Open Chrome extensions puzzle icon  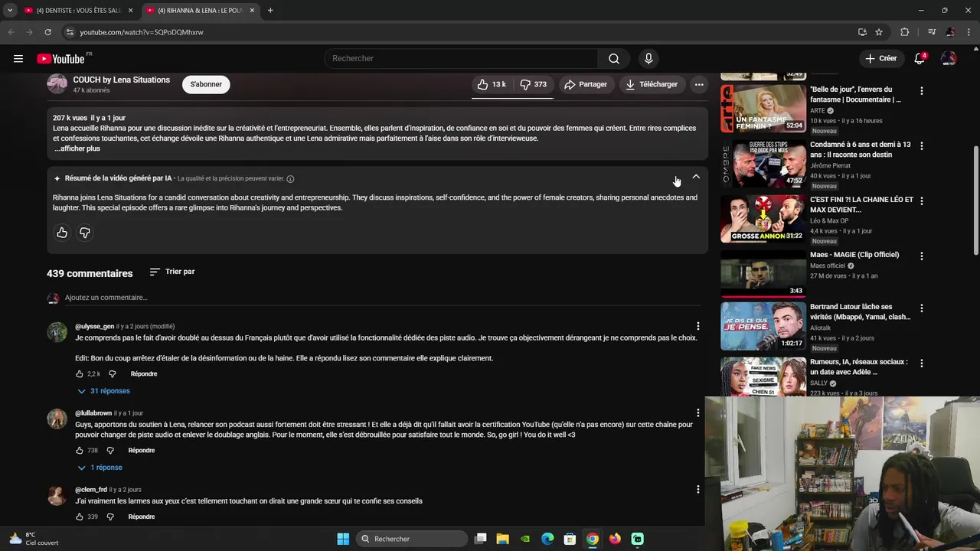coord(904,32)
